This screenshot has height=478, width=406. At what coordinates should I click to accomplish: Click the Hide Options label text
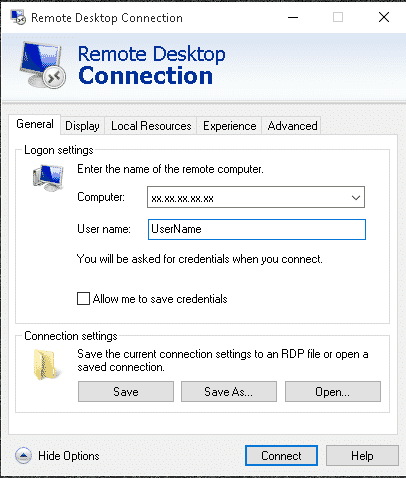click(x=69, y=456)
